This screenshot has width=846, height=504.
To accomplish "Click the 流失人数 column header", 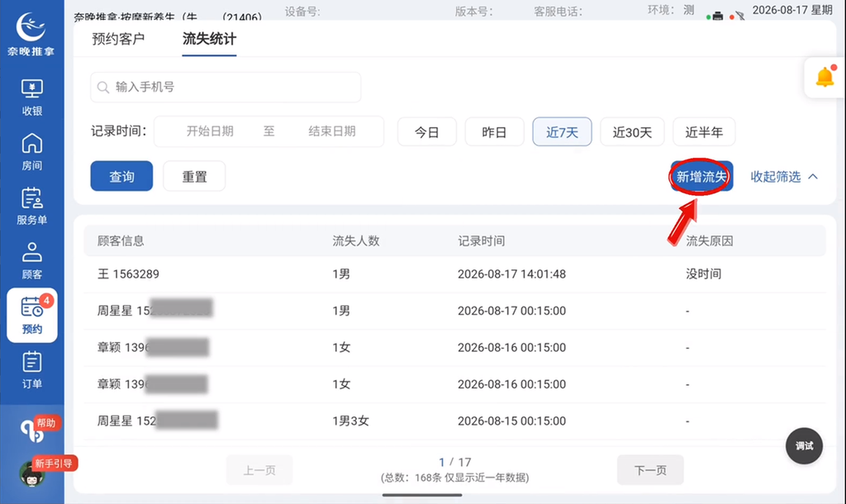I will click(356, 240).
